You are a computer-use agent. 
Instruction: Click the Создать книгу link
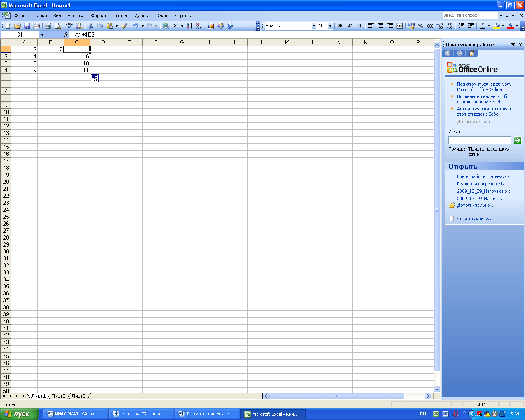(475, 219)
